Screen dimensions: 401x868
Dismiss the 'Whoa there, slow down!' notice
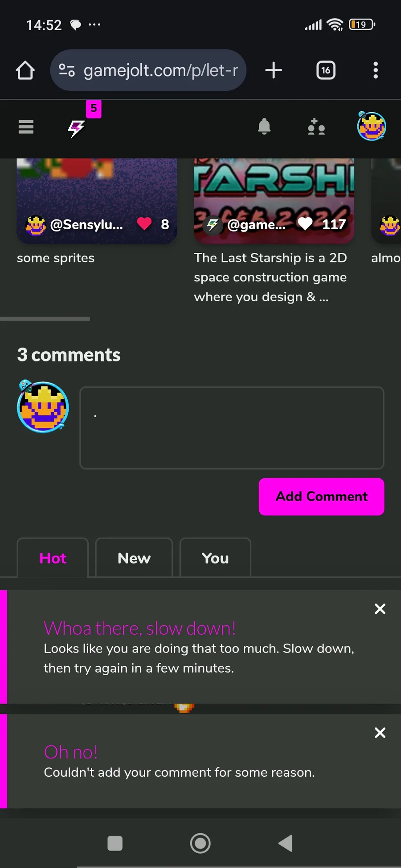pos(380,608)
